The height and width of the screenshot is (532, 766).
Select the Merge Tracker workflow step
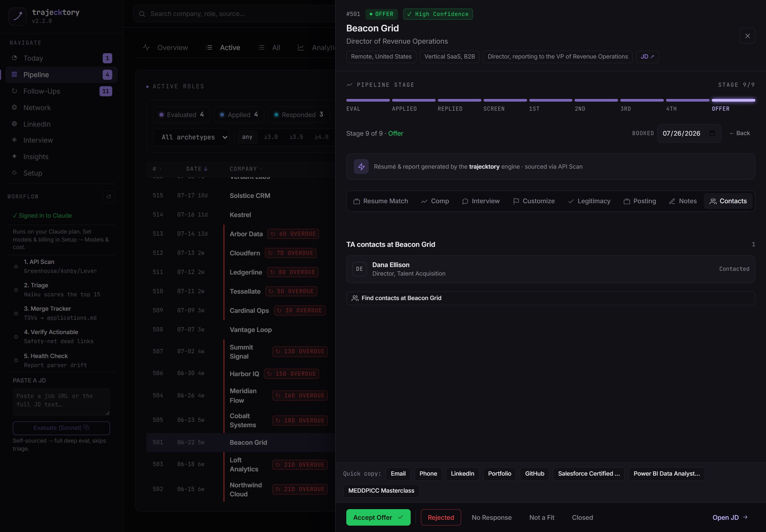coord(61,313)
